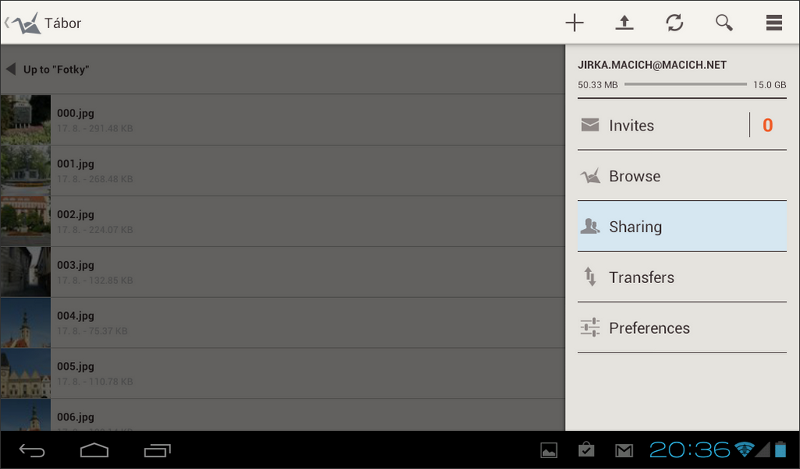This screenshot has width=800, height=469.
Task: Open the Preferences menu entry
Action: (x=682, y=327)
